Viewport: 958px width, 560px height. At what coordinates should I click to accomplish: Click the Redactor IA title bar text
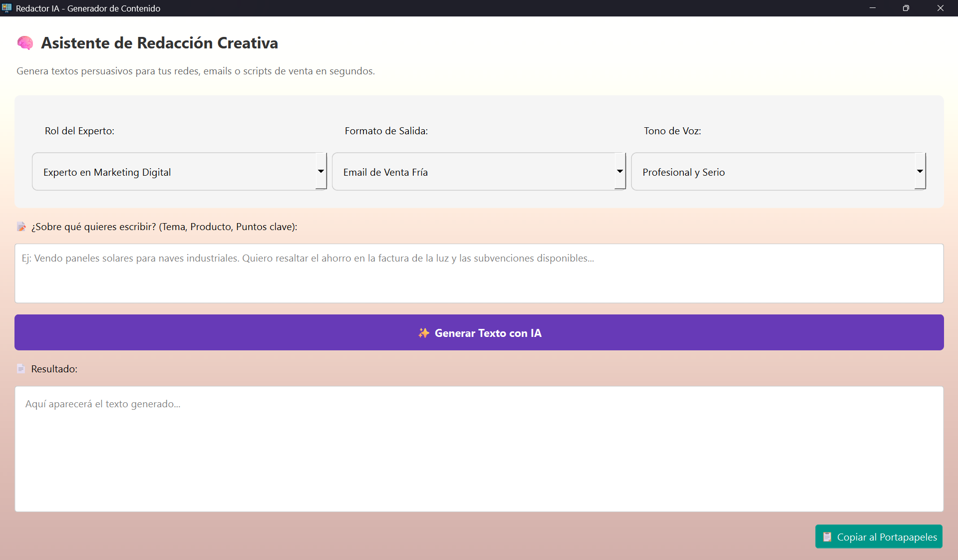click(x=88, y=8)
